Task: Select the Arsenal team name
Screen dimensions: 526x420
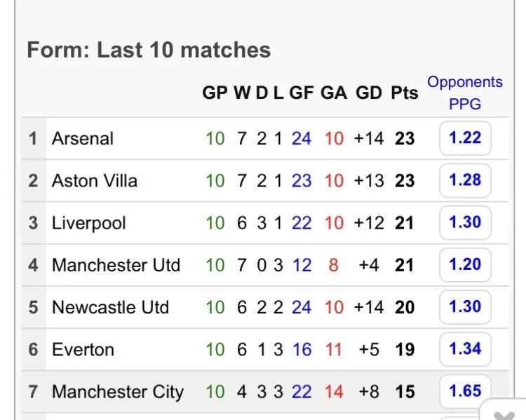Action: point(82,138)
